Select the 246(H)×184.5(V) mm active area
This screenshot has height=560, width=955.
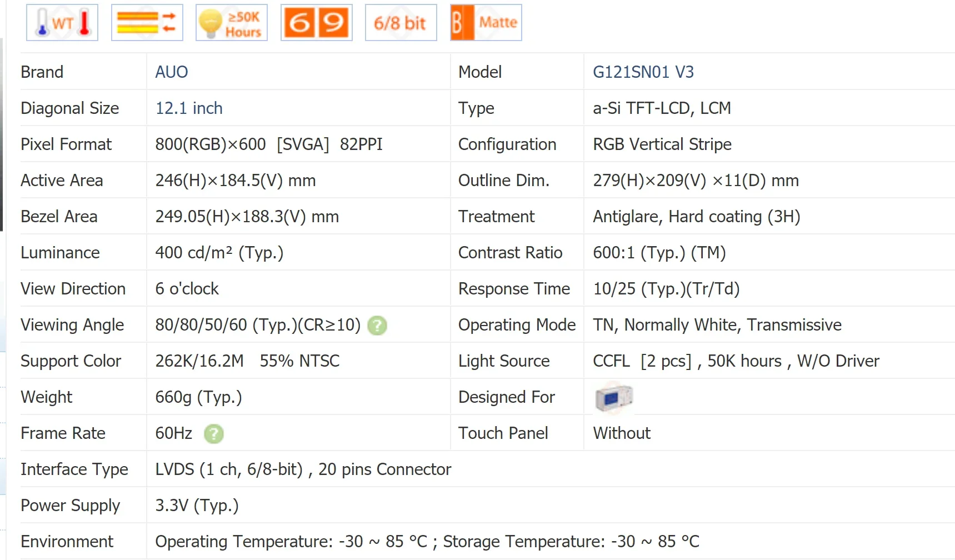[x=236, y=181]
